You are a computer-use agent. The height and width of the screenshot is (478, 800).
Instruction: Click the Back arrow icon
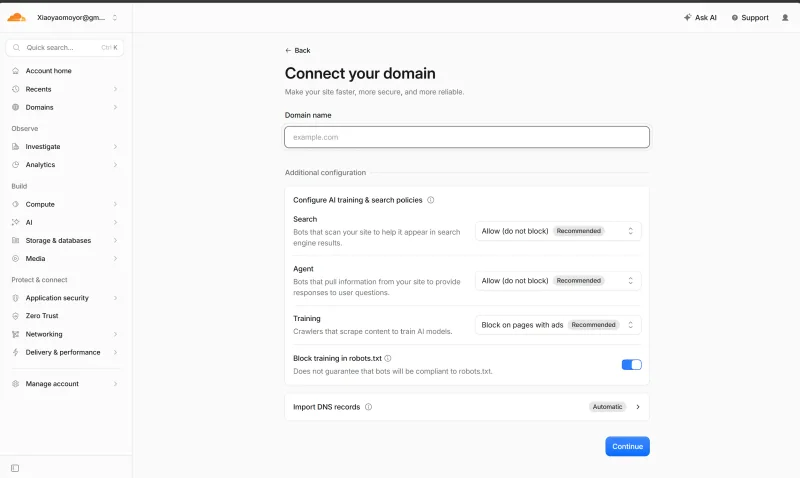click(288, 51)
